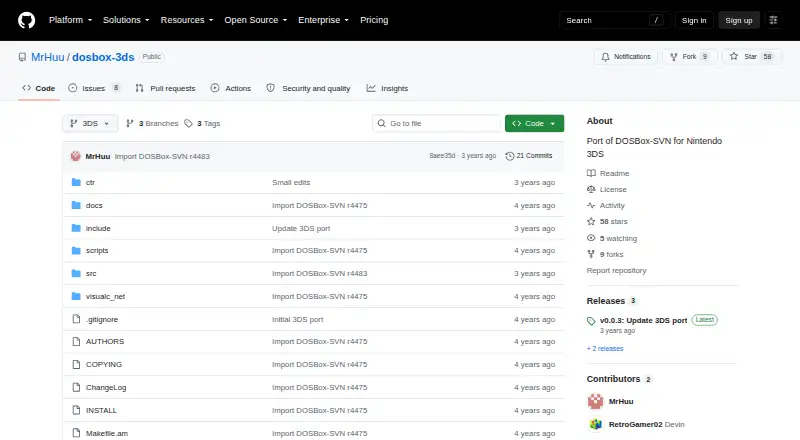Expand the Enterprise menu
The image size is (800, 440).
(x=323, y=20)
